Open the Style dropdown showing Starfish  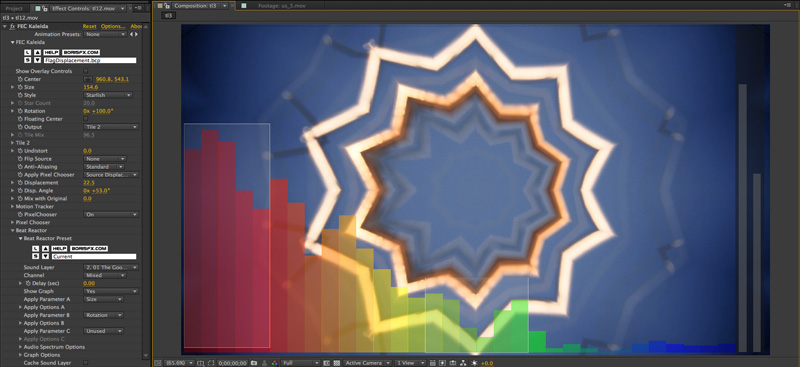coord(108,95)
